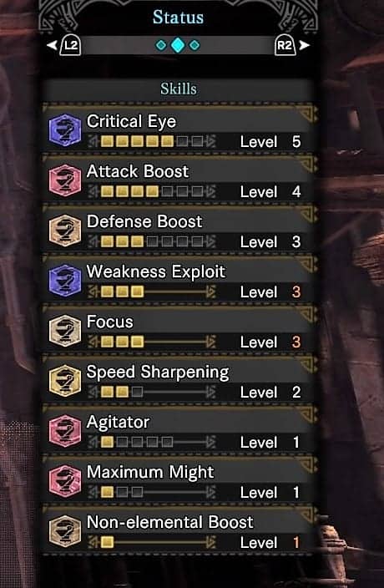Screen dimensions: 384x588
Task: Select the white Focus skill icon
Action: [65, 331]
